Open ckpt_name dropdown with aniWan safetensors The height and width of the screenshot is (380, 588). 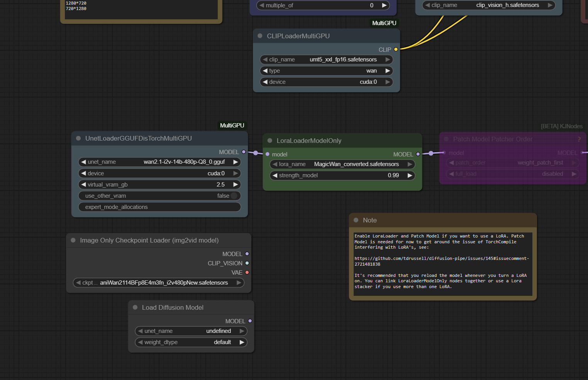pyautogui.click(x=159, y=283)
